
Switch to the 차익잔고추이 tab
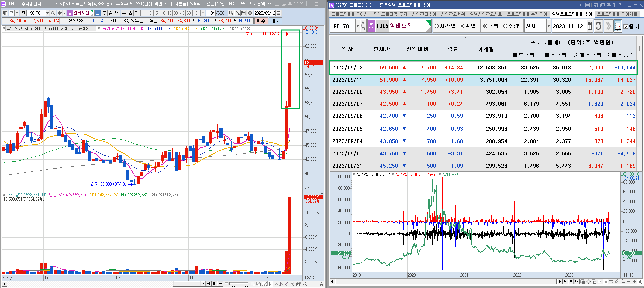424,14
